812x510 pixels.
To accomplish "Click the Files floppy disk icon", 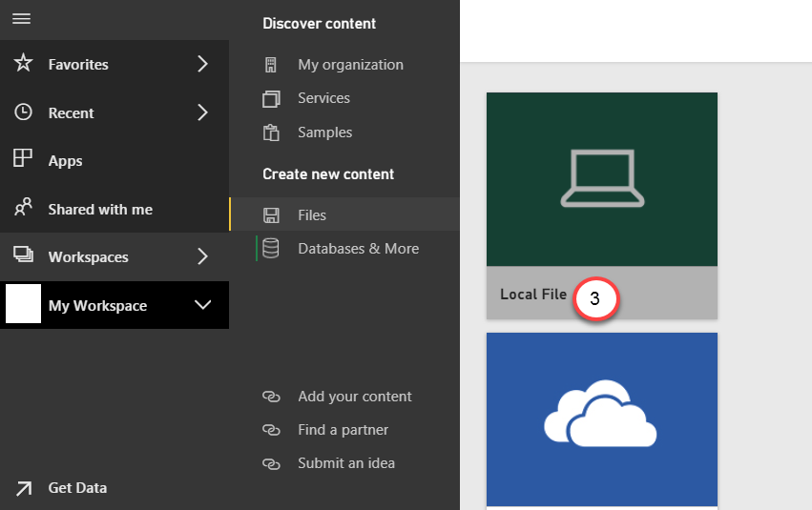I will [x=271, y=215].
